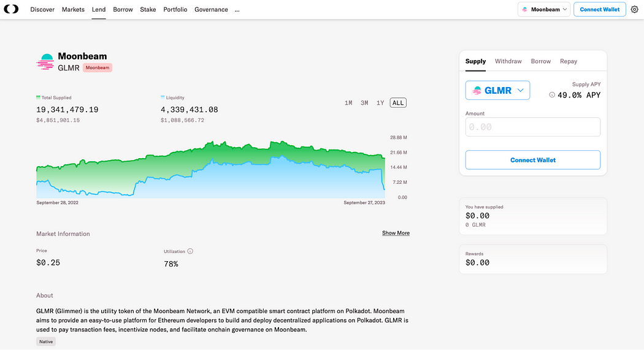Viewport: 644px width, 350px height.
Task: Click the $4,851,901.15 supplied USD value
Action: 58,120
